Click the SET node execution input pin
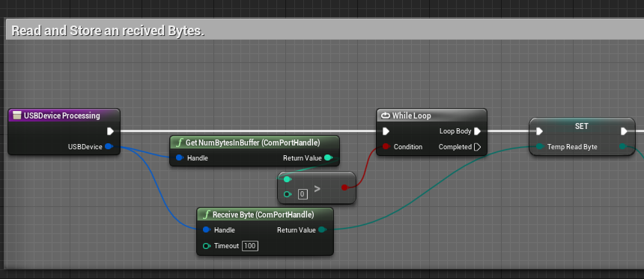The image size is (644, 279). [540, 131]
